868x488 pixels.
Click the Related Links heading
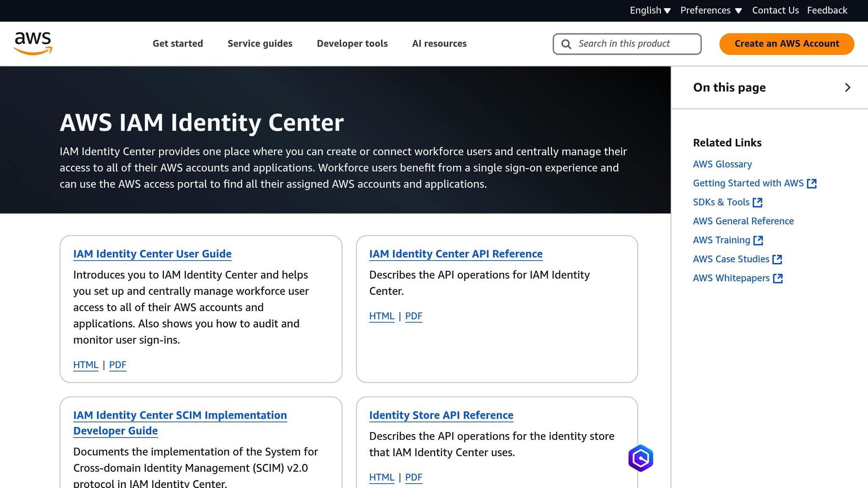[x=727, y=143]
